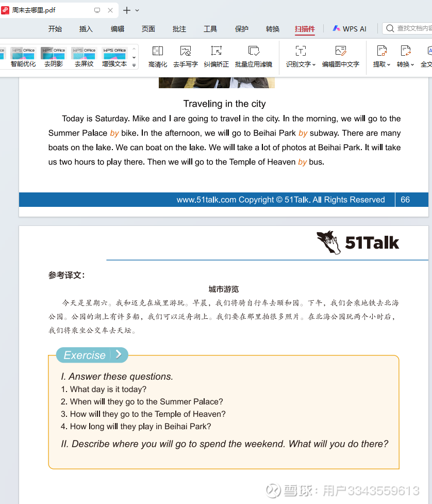Open the 保护 tab
432x504 pixels.
pyautogui.click(x=242, y=29)
